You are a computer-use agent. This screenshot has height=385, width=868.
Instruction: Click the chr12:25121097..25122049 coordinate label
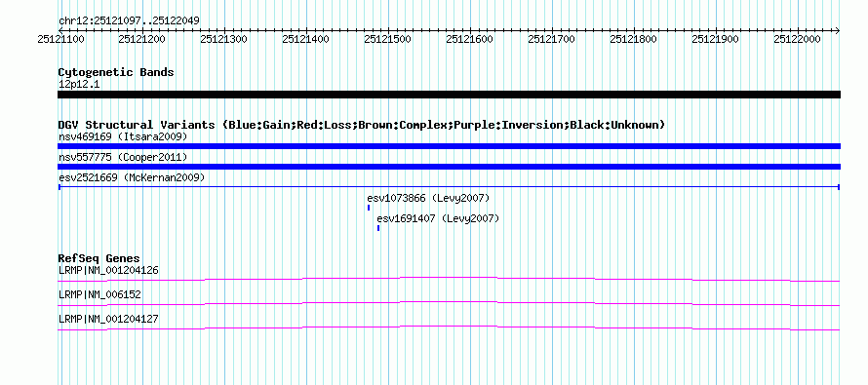tap(129, 21)
